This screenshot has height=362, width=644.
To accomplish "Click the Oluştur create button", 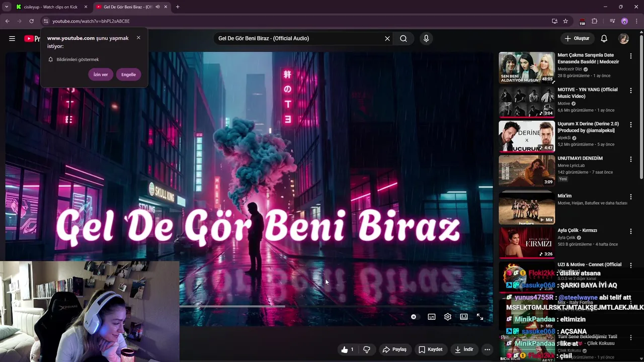I will point(577,39).
